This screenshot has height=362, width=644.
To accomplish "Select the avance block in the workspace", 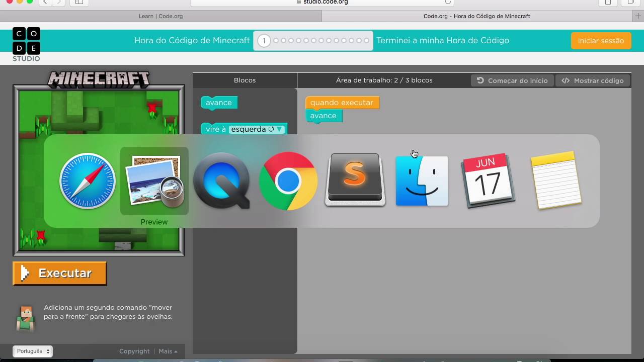I will [x=323, y=116].
